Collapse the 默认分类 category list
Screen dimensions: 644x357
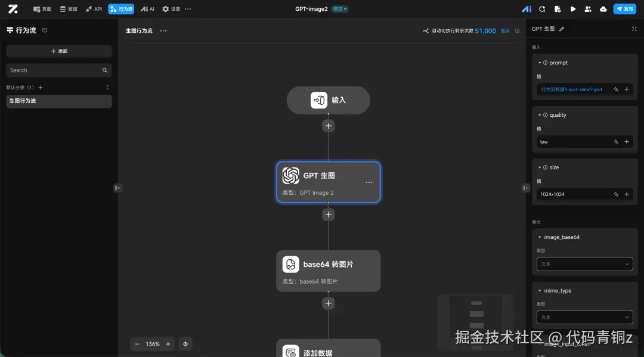coord(107,88)
